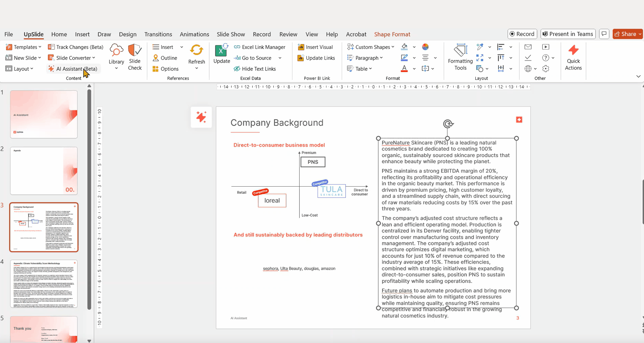Screen dimensions: 644x343
Task: Click the eyedropper format picker icon
Action: (x=480, y=47)
